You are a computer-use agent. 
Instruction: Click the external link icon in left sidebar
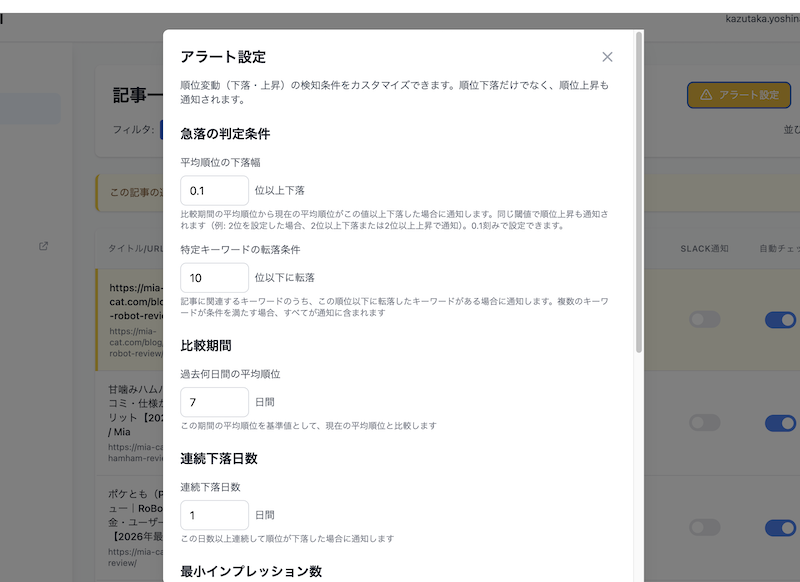(x=43, y=246)
